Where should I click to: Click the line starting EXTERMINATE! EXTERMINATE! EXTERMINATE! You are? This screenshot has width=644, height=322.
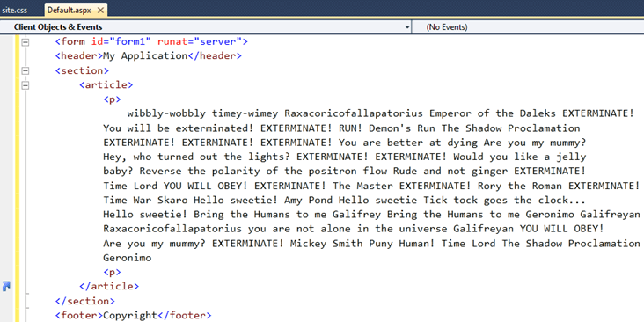[x=344, y=143]
